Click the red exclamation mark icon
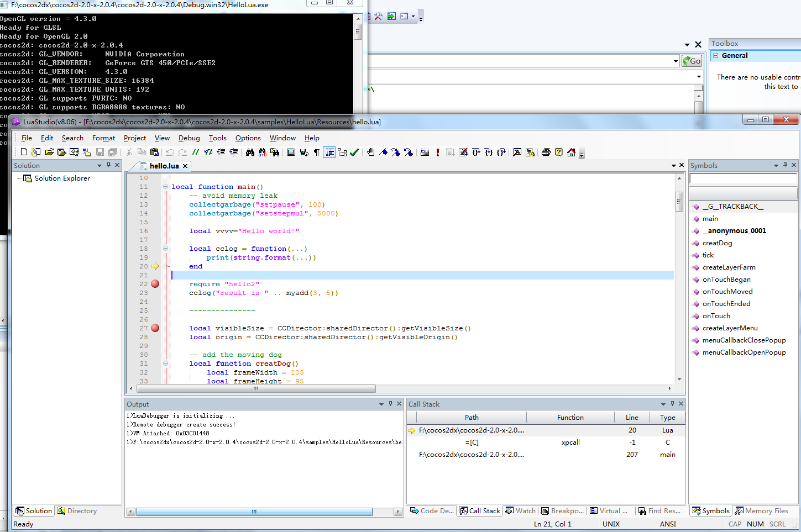Viewport: 801px width, 532px height. (x=438, y=152)
